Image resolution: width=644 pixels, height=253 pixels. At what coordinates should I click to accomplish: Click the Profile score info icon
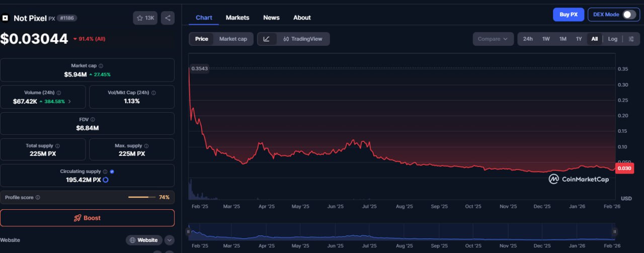tap(38, 198)
